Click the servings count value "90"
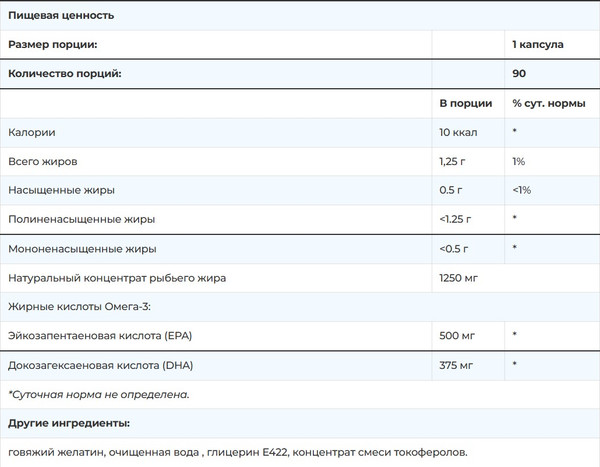Viewport: 600px width, 467px height. (519, 74)
